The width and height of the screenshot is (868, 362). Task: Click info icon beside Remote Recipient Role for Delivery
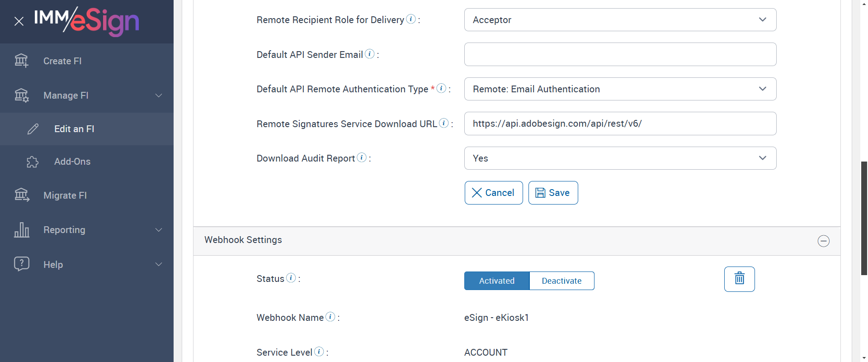point(411,19)
